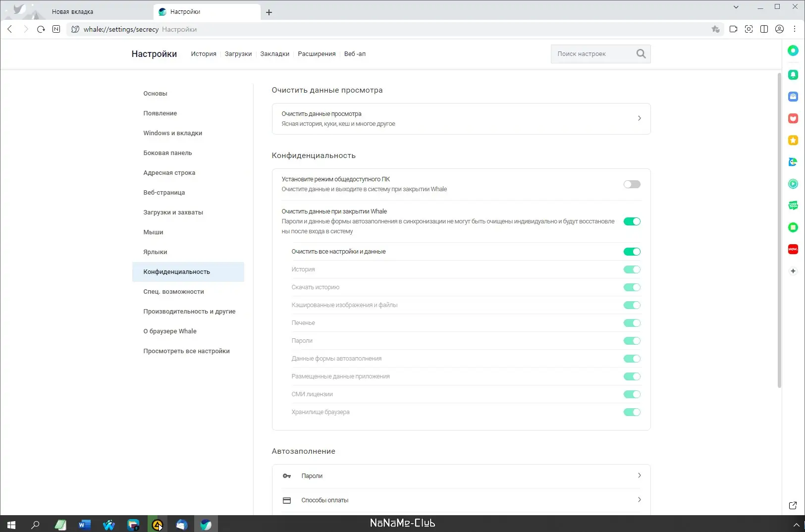The width and height of the screenshot is (805, 532).
Task: Toggle the Пароли clearing switch
Action: pyautogui.click(x=632, y=341)
